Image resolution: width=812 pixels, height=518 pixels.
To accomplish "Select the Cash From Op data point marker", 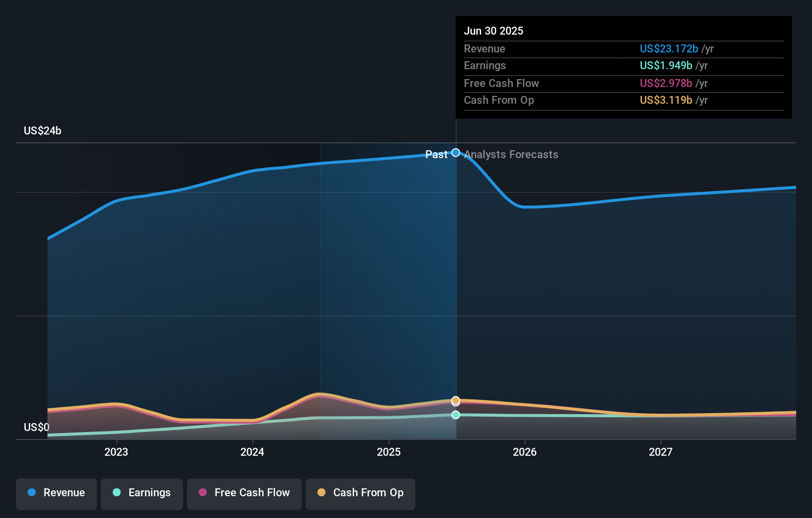I will tap(456, 400).
